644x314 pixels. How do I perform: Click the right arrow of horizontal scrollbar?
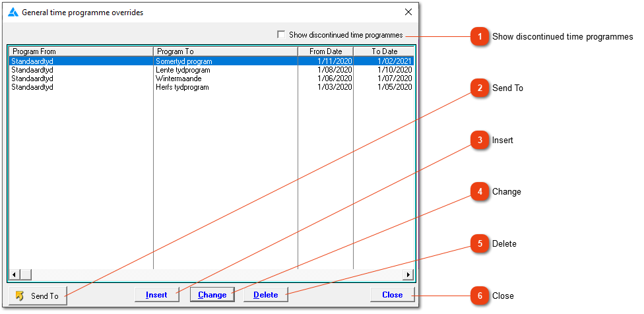408,274
